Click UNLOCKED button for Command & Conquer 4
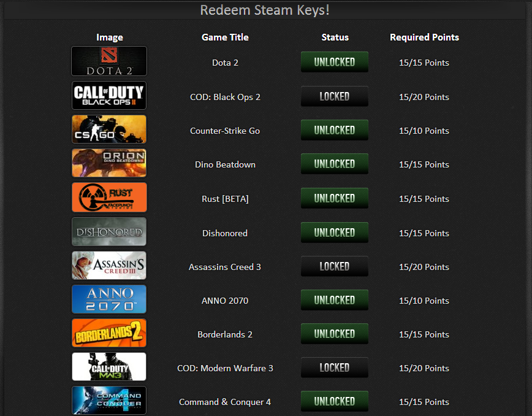Screen dimensions: 532x416 (x=335, y=401)
